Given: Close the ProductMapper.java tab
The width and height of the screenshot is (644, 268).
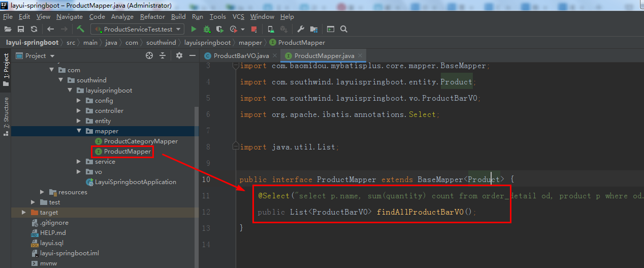Looking at the screenshot, I should (x=360, y=55).
